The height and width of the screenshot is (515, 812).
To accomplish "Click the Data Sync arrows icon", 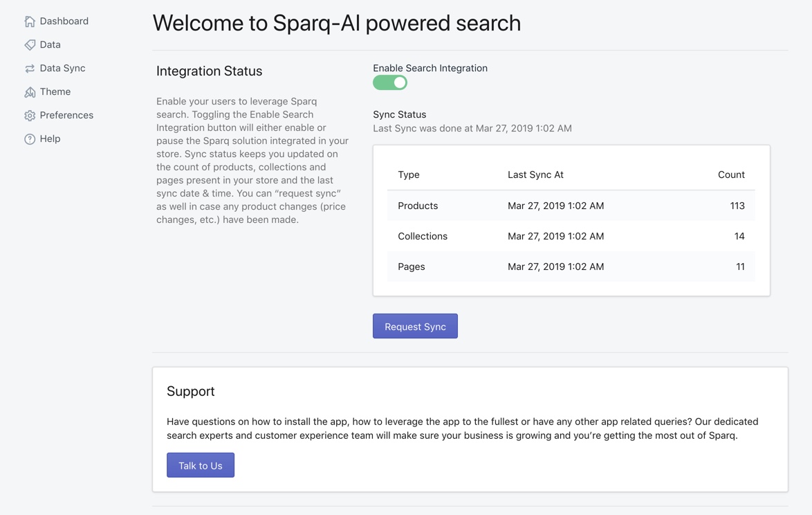I will pyautogui.click(x=30, y=69).
